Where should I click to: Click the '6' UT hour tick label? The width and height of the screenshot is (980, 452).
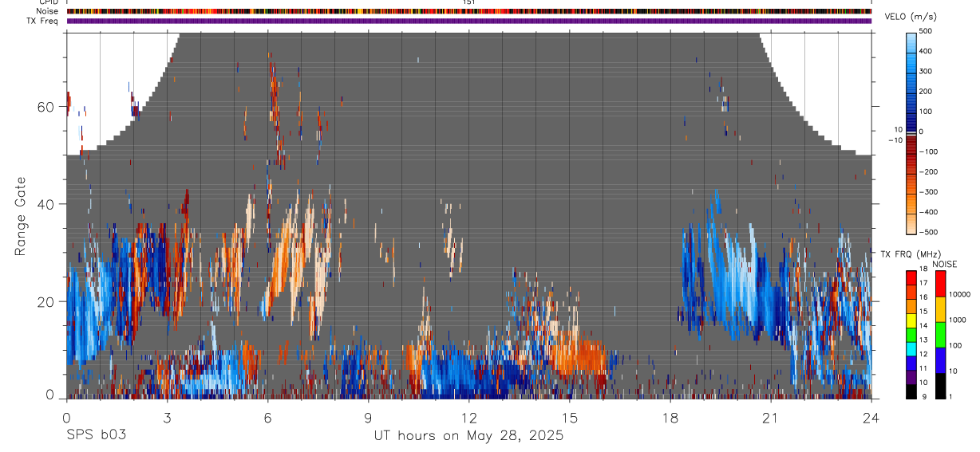[x=268, y=417]
